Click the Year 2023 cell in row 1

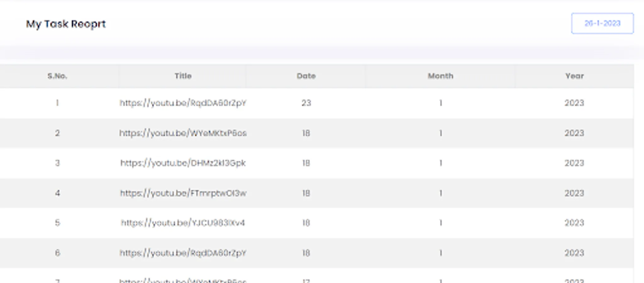[x=574, y=103]
